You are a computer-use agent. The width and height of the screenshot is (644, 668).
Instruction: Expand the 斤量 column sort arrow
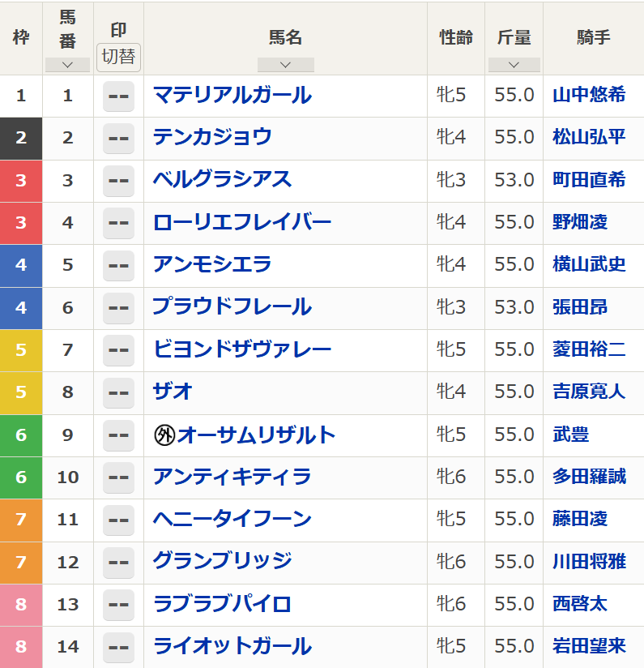click(x=514, y=65)
